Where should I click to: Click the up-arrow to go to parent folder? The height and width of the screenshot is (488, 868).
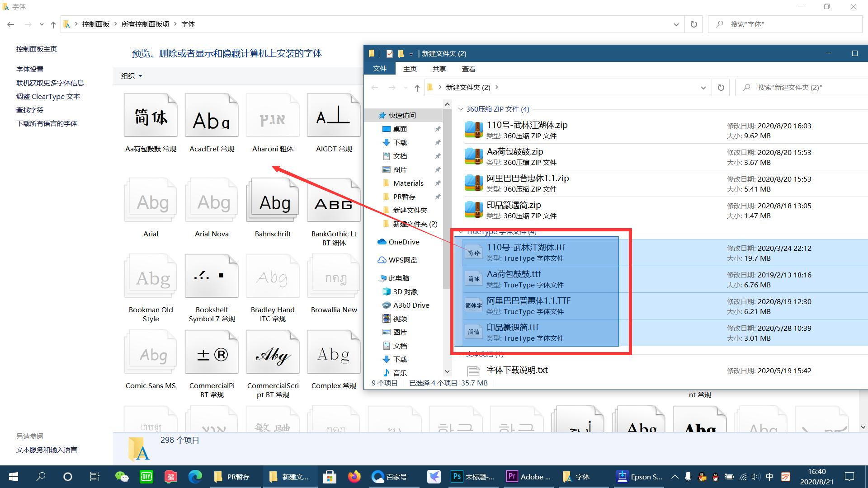coord(417,88)
